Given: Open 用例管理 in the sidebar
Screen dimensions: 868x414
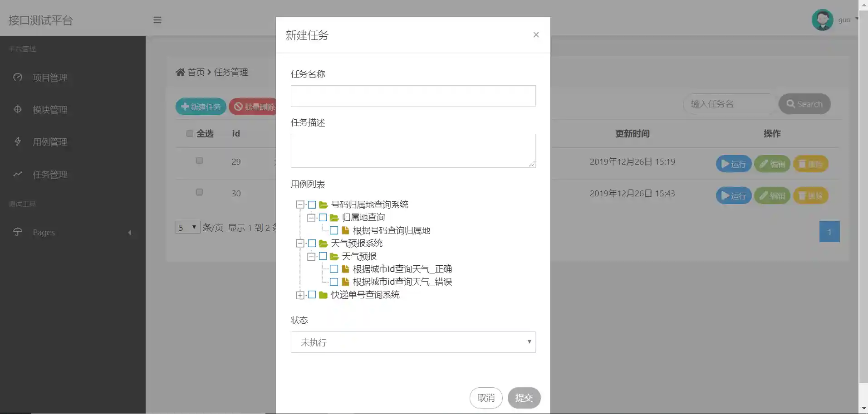Looking at the screenshot, I should [x=50, y=142].
